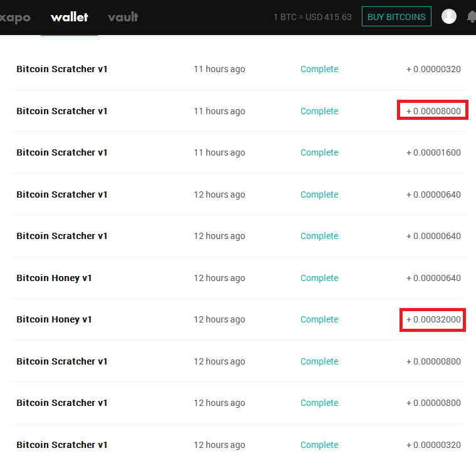Screen dimensions: 476x458
Task: Select the + 0.00032000 amount
Action: (x=433, y=319)
